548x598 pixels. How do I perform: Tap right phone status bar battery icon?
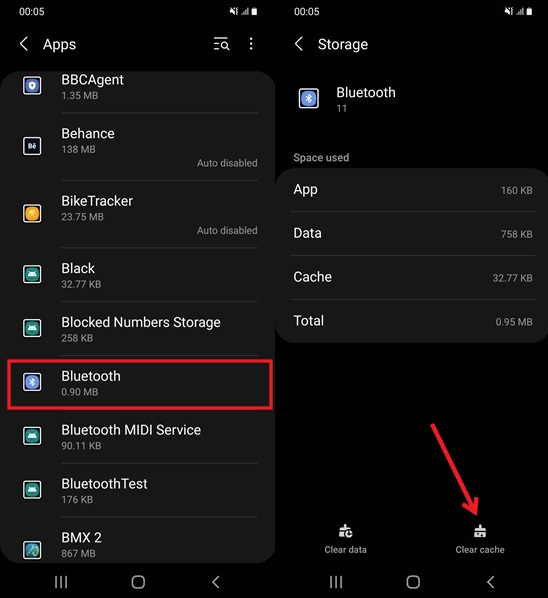click(x=529, y=11)
